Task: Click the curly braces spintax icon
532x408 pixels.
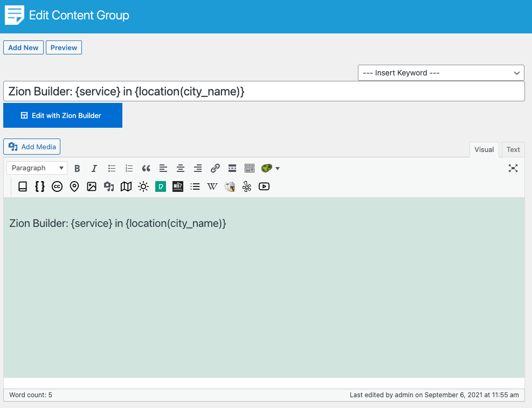Action: [40, 186]
